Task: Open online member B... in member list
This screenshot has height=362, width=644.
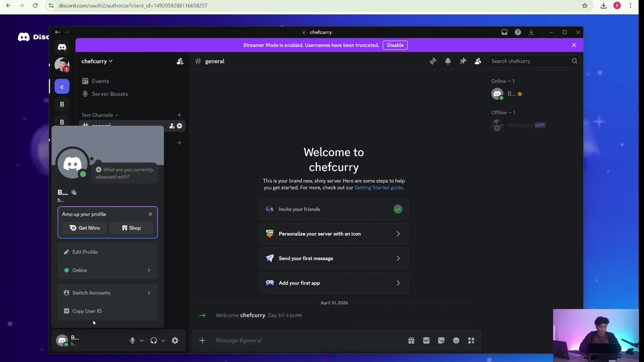Action: click(533, 94)
